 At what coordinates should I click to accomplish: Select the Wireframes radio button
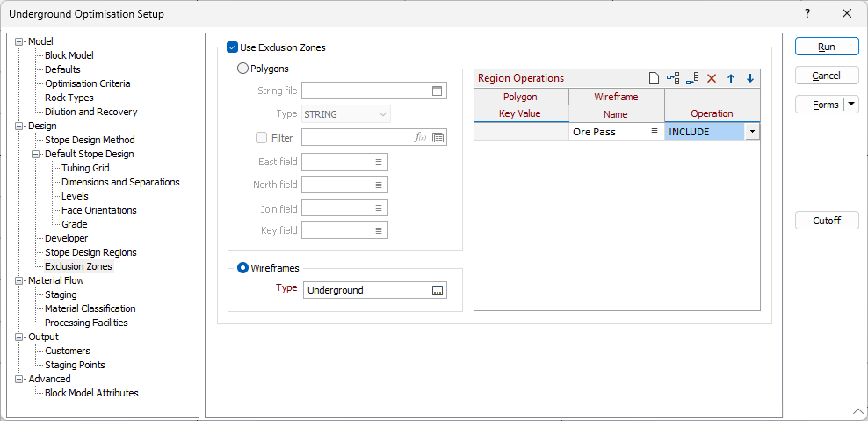pyautogui.click(x=242, y=268)
